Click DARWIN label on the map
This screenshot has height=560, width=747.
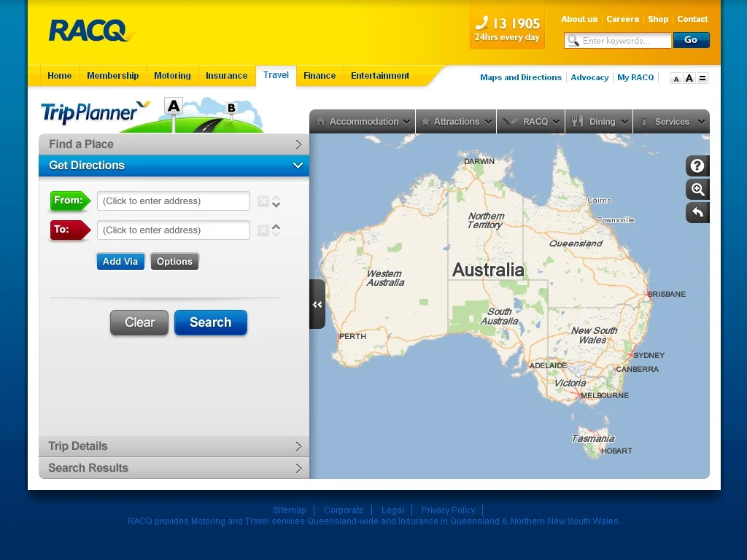[479, 161]
